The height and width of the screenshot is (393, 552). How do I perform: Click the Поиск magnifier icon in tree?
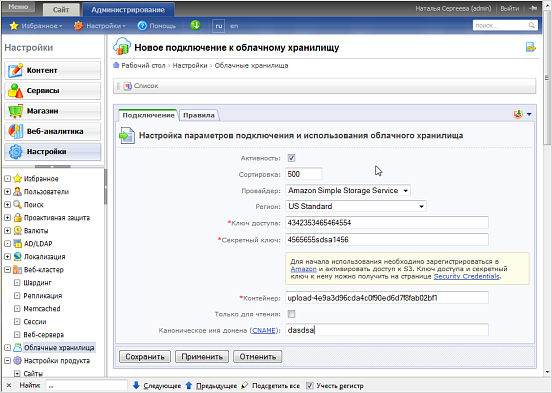click(17, 205)
